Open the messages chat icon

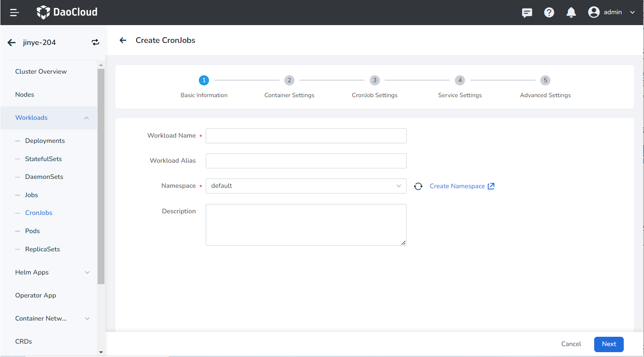(527, 13)
